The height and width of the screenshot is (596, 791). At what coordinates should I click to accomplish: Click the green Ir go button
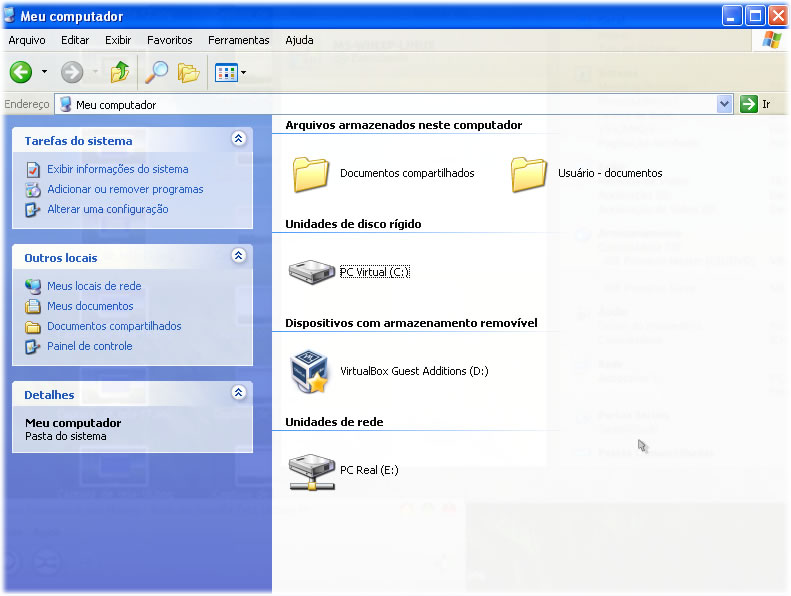click(749, 104)
